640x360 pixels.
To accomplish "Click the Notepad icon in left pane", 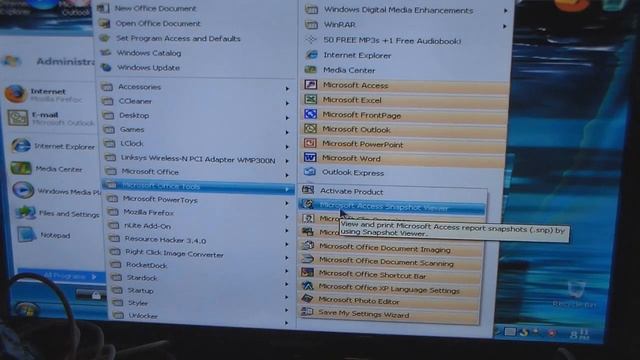I will click(x=26, y=235).
